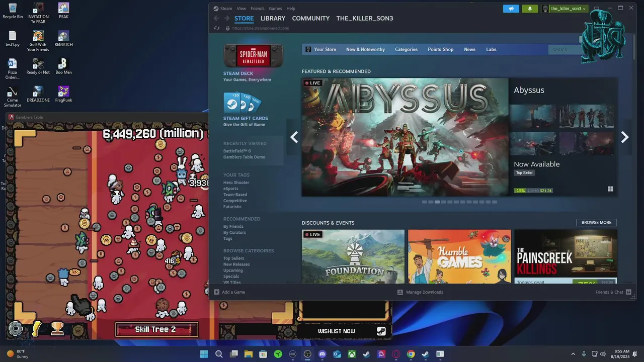
Task: Go forward with Steam's forward arrow
Action: coord(227,18)
